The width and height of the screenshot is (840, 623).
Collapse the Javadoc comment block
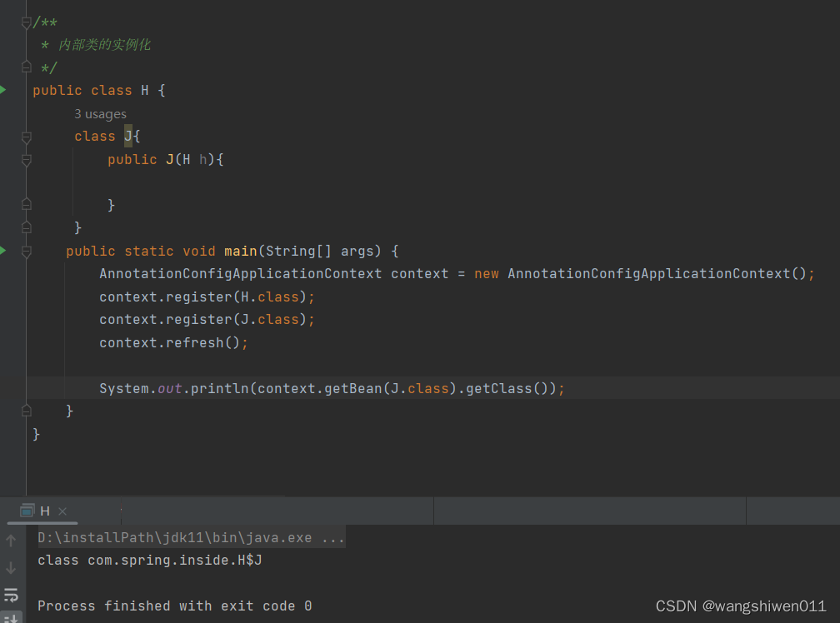[x=27, y=22]
